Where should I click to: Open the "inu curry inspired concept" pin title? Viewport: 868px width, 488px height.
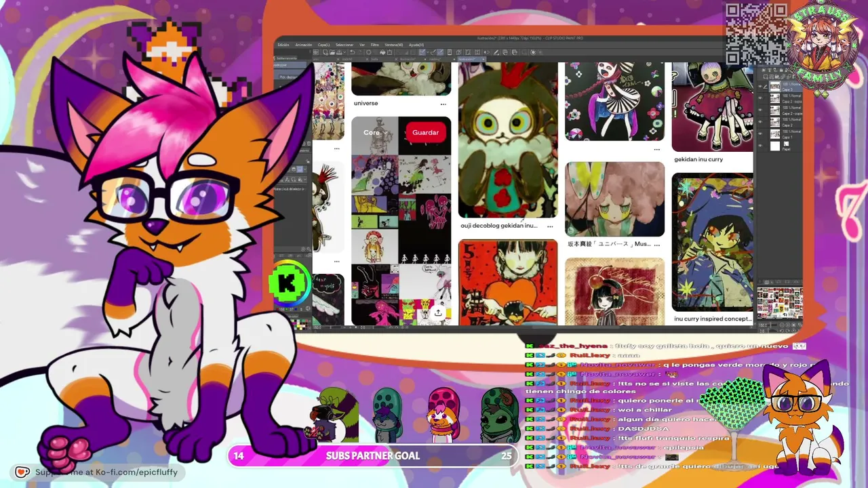713,319
